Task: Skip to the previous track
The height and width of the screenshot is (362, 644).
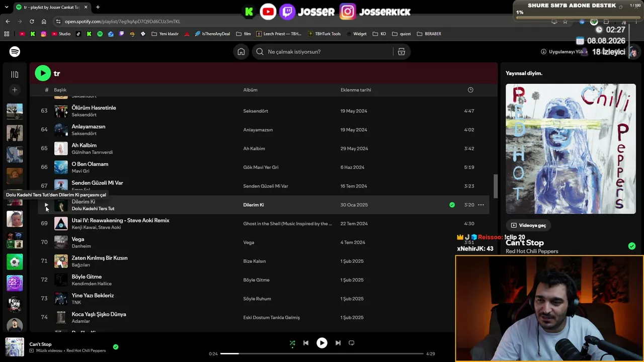Action: [x=306, y=343]
